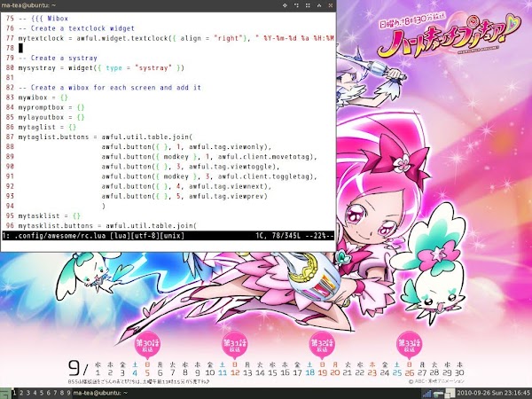Click the up-arrow on-top icon in the terminal titlebar
532x399 pixels.
[319, 5]
